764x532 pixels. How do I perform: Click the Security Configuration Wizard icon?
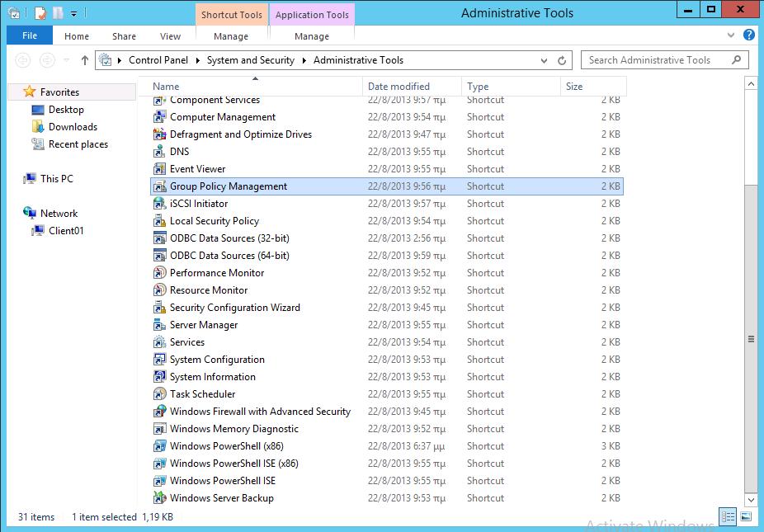point(159,308)
